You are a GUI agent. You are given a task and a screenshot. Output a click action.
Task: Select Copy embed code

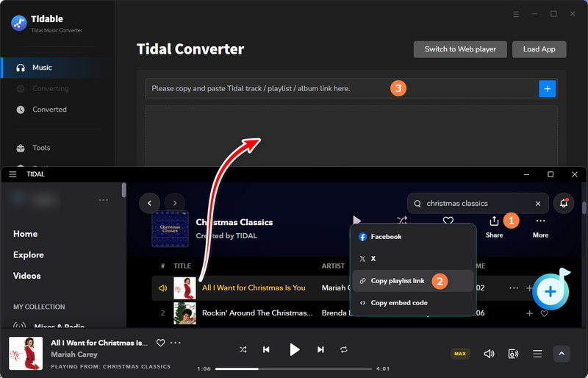414,303
